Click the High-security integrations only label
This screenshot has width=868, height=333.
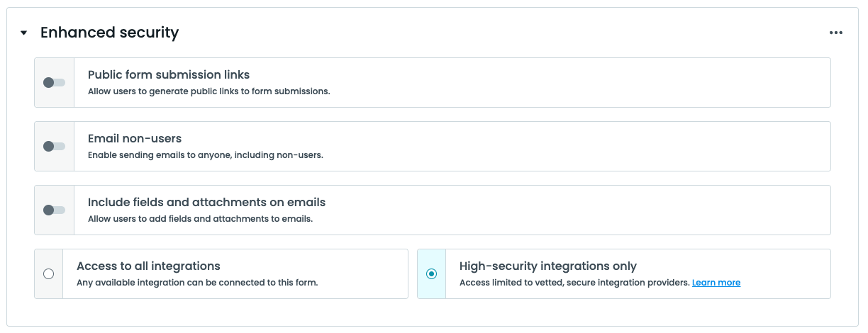pyautogui.click(x=547, y=266)
